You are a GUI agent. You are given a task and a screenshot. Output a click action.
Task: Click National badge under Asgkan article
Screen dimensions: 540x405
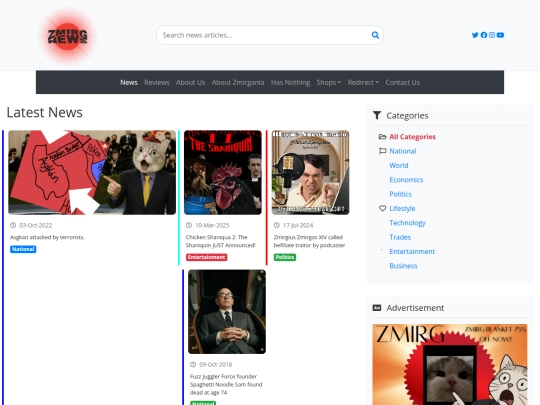[23, 249]
